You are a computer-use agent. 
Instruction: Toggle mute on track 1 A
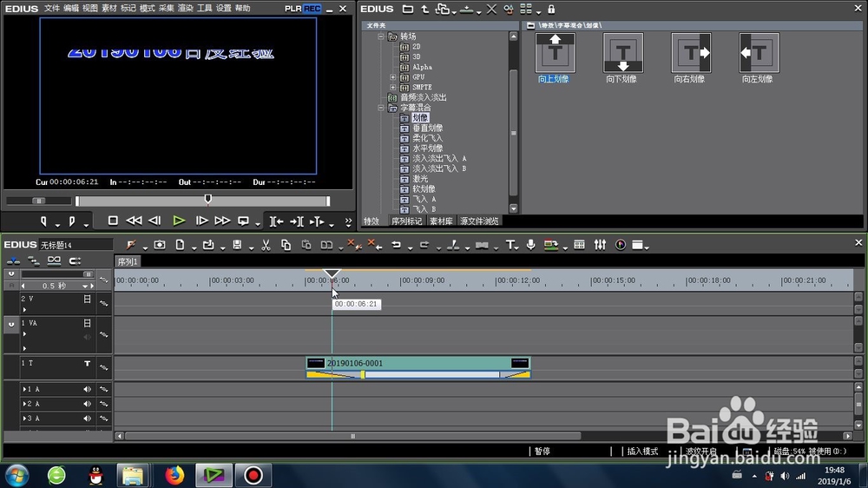(x=87, y=389)
